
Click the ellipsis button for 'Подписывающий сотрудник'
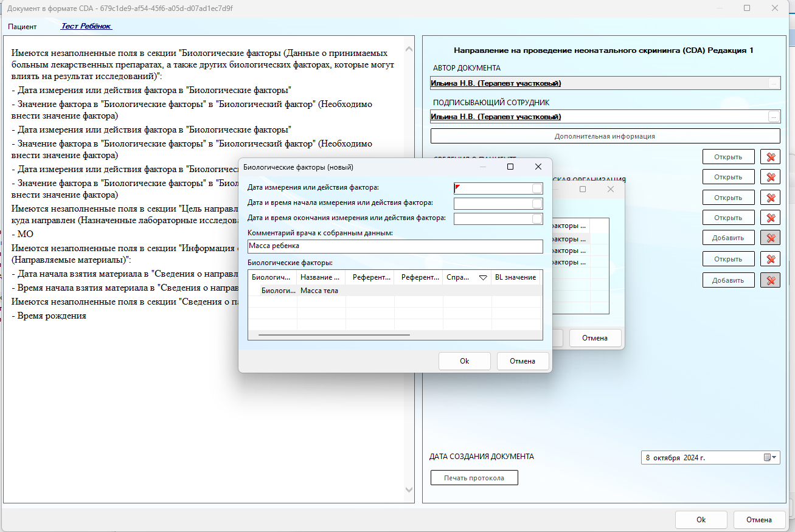coord(774,116)
